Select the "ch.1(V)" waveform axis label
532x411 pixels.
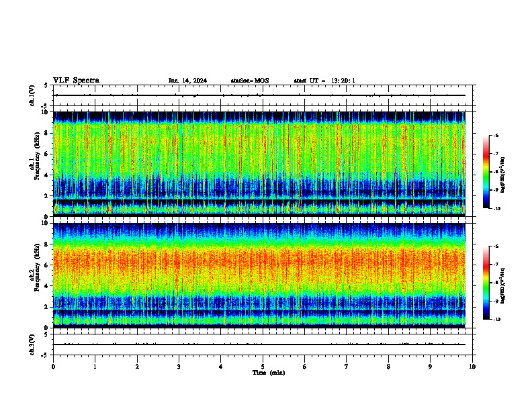(x=32, y=95)
